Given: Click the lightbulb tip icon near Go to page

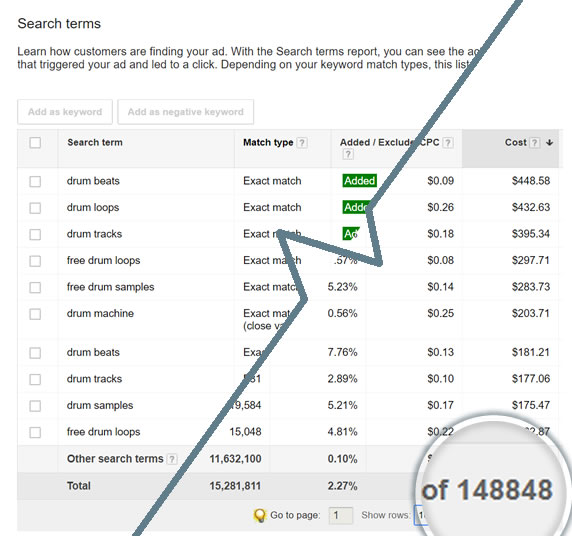Looking at the screenshot, I should [x=259, y=515].
